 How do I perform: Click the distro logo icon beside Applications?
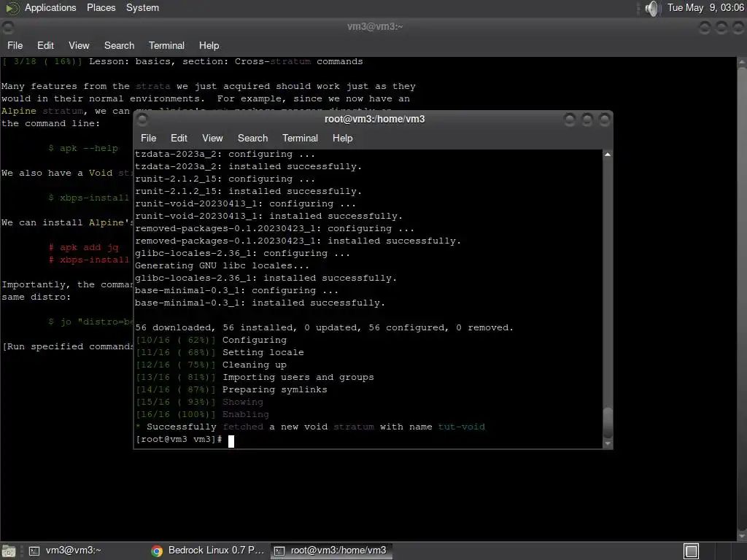(x=12, y=8)
